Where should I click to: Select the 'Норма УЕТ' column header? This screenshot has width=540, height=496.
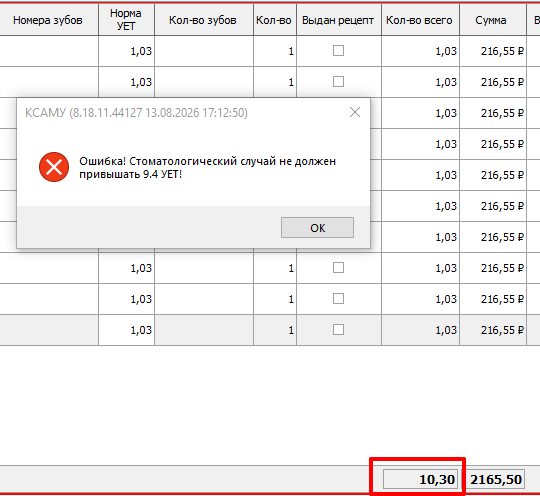click(x=126, y=20)
